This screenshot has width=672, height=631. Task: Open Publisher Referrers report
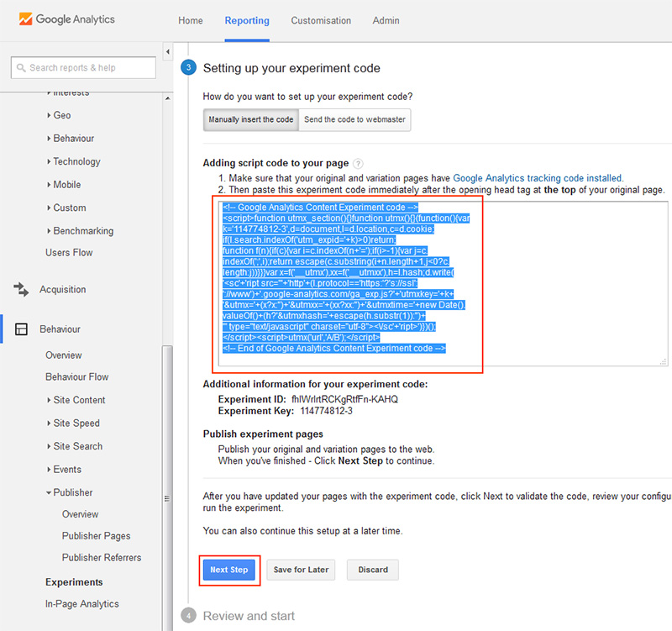point(102,557)
